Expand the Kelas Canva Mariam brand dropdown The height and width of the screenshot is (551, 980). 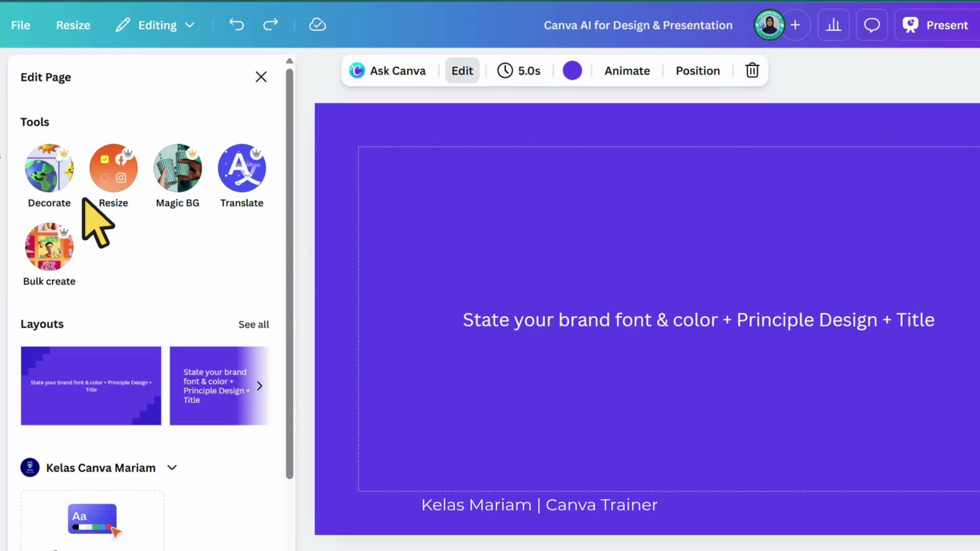point(172,467)
